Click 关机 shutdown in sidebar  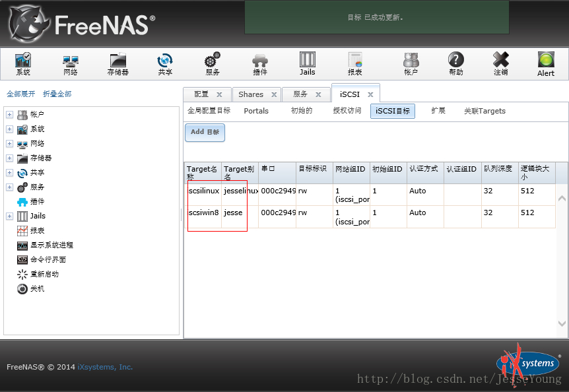point(37,288)
